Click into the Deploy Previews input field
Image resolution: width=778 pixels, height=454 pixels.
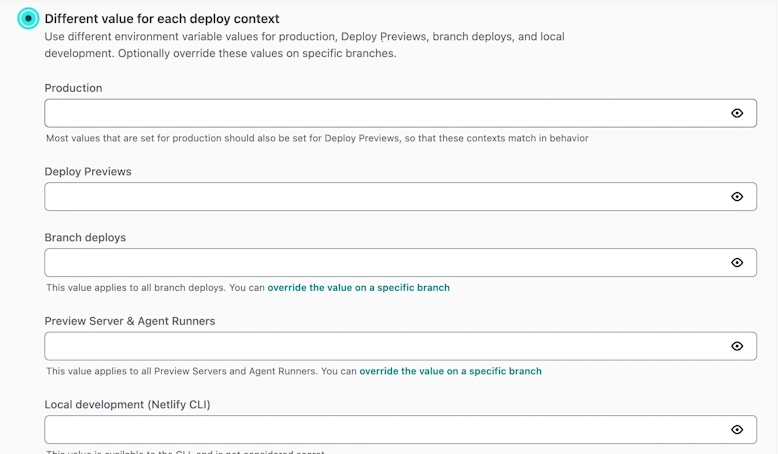(400, 196)
